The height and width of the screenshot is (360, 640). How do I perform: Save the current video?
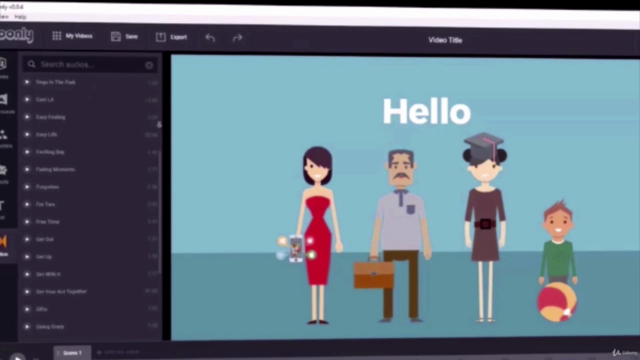[124, 36]
